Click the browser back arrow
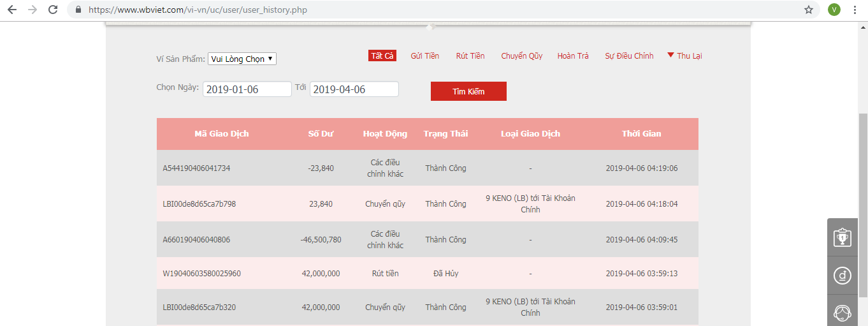868x326 pixels. 12,10
